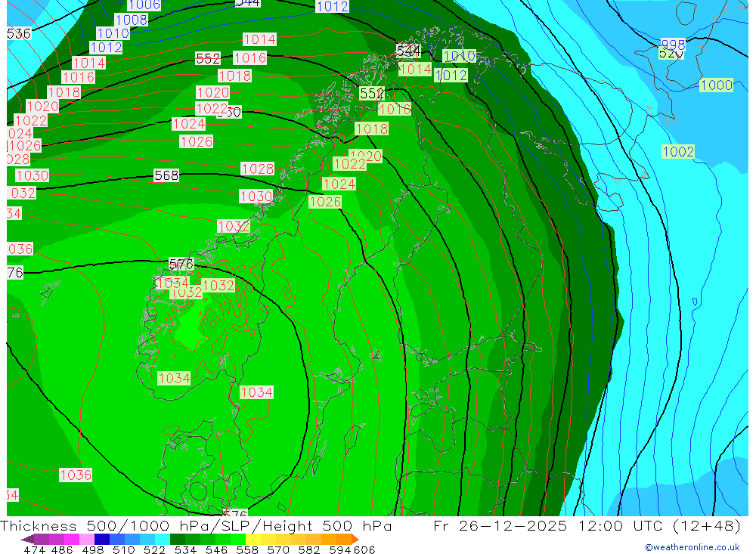Click legend value '498'
The width and height of the screenshot is (756, 554).
[x=91, y=549]
